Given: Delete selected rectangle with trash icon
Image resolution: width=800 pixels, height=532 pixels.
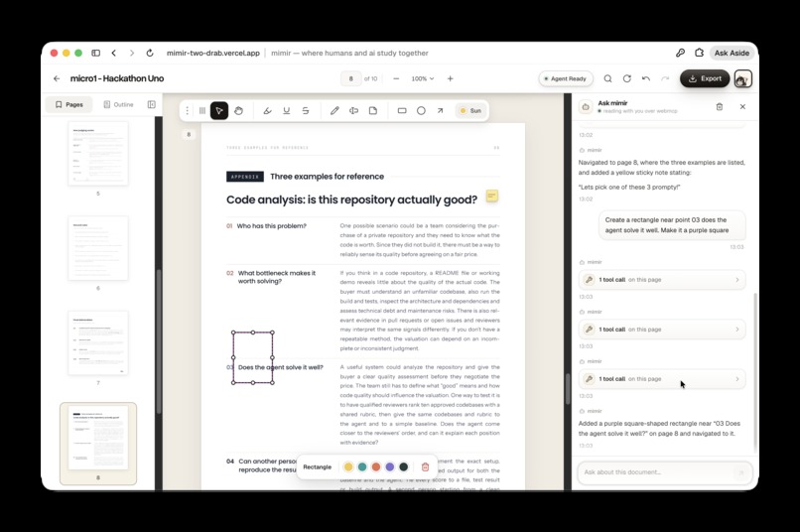Looking at the screenshot, I should pyautogui.click(x=425, y=466).
